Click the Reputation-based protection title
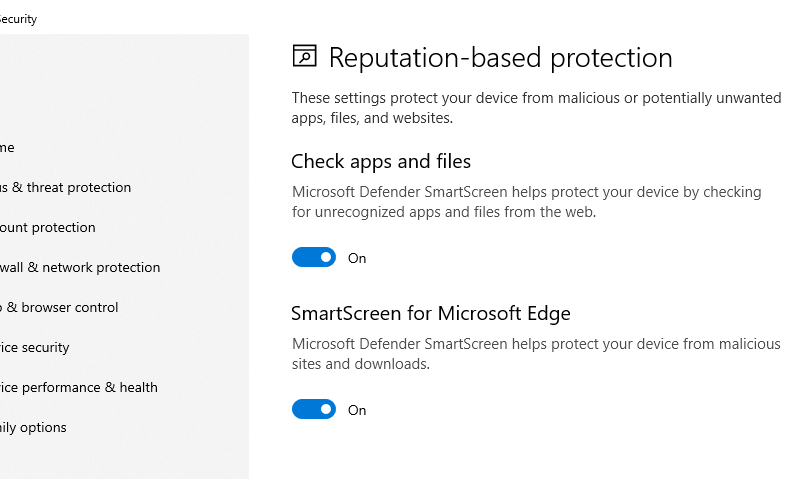Viewport: 800px width, 495px height. point(501,57)
